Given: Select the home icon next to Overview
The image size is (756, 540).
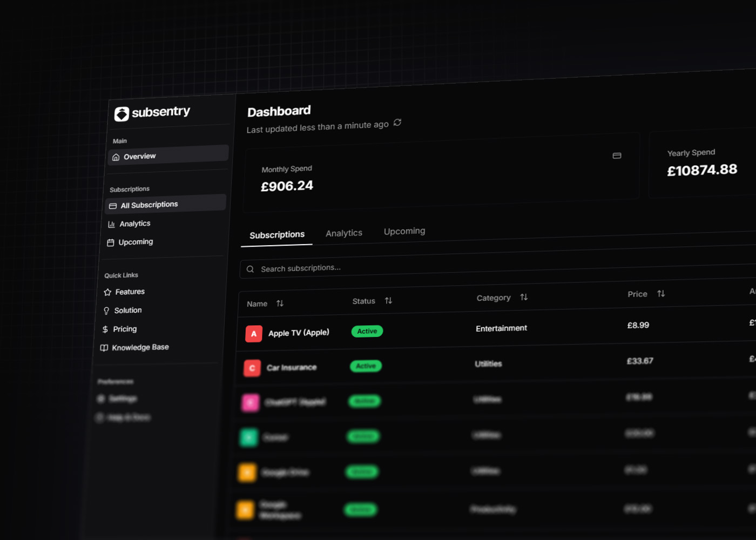Looking at the screenshot, I should pos(116,156).
